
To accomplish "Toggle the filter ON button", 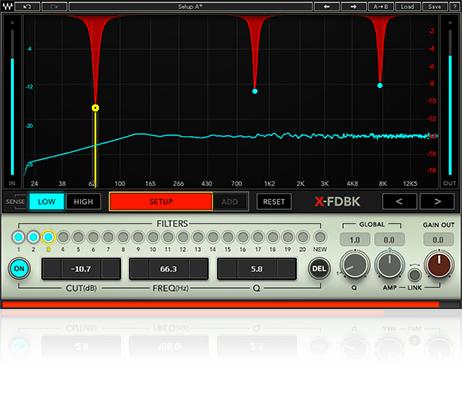I will pos(19,268).
